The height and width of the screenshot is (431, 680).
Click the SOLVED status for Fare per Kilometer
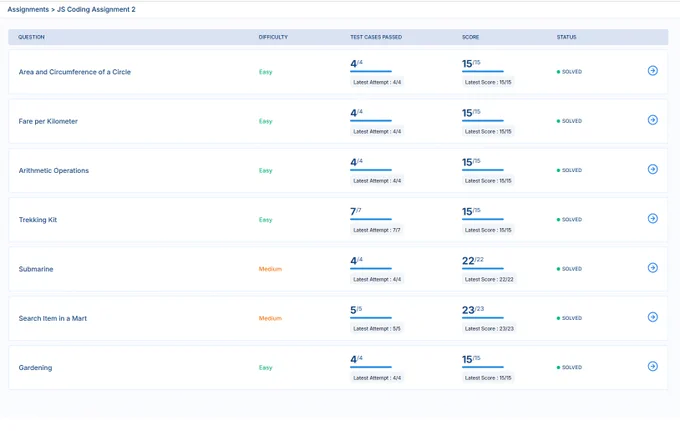pyautogui.click(x=569, y=121)
